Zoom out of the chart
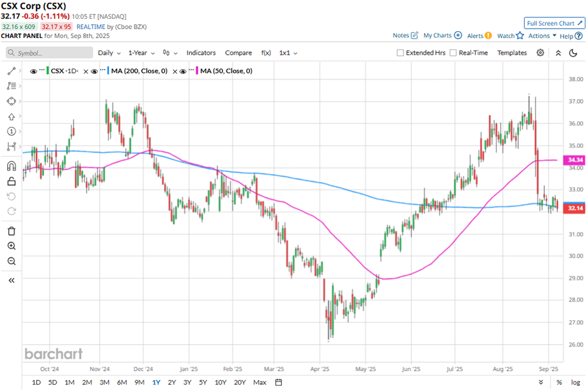The image size is (586, 392). [x=11, y=261]
